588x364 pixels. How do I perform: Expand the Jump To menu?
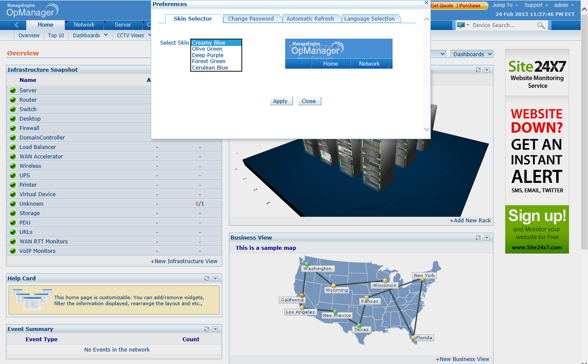coord(505,5)
